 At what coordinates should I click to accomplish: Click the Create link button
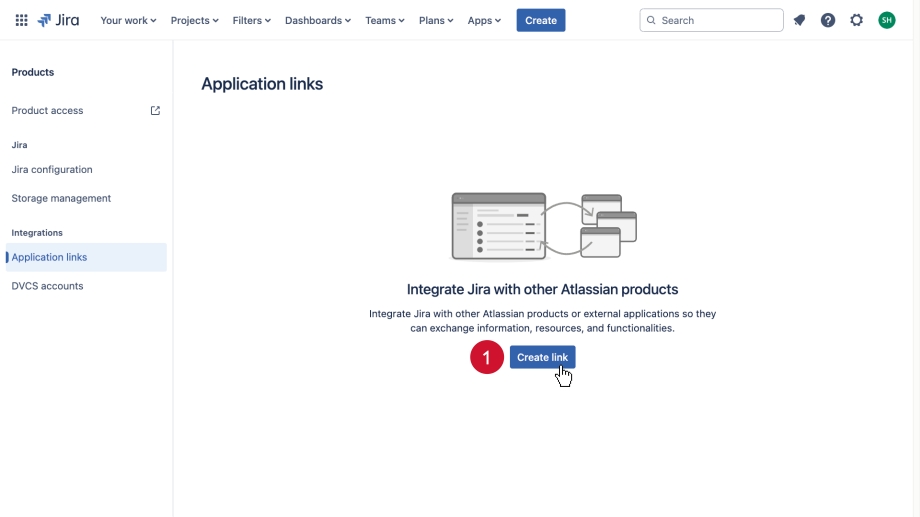(542, 357)
